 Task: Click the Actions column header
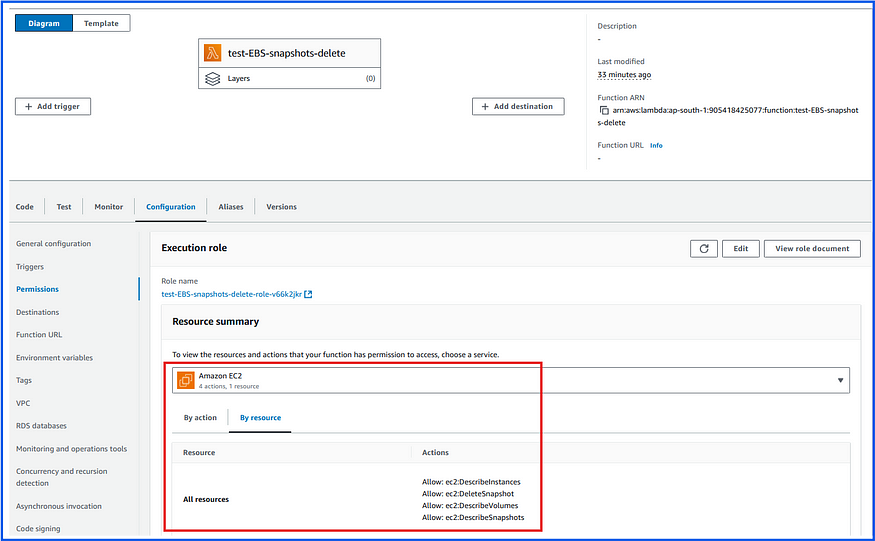tap(435, 452)
